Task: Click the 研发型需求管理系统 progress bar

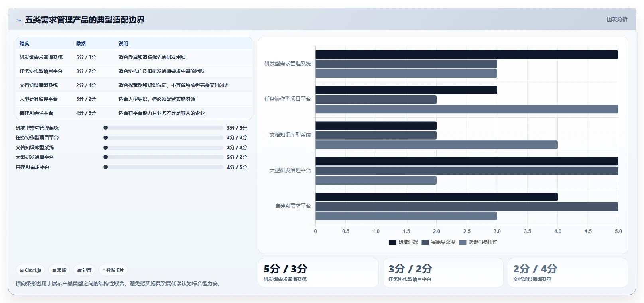Action: pos(163,128)
